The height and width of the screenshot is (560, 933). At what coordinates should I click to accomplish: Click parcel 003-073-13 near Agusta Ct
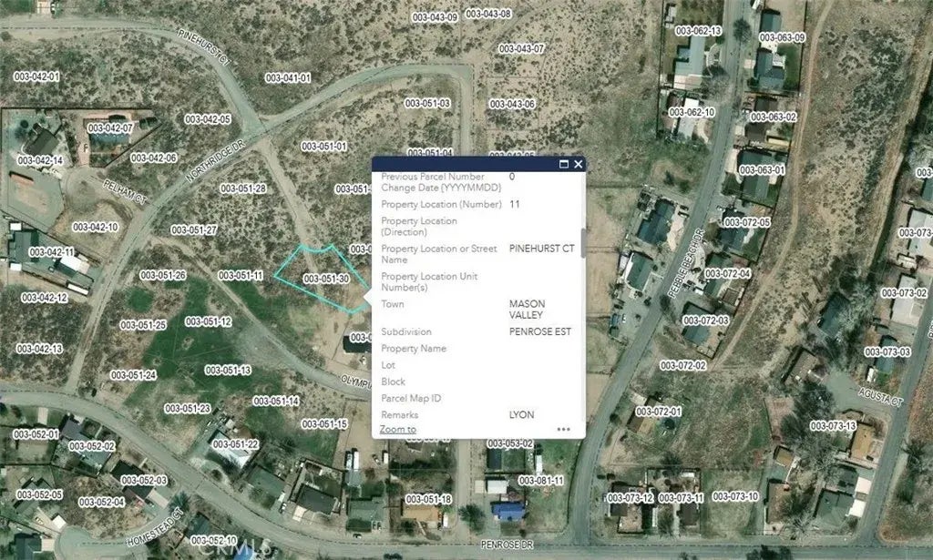[833, 425]
